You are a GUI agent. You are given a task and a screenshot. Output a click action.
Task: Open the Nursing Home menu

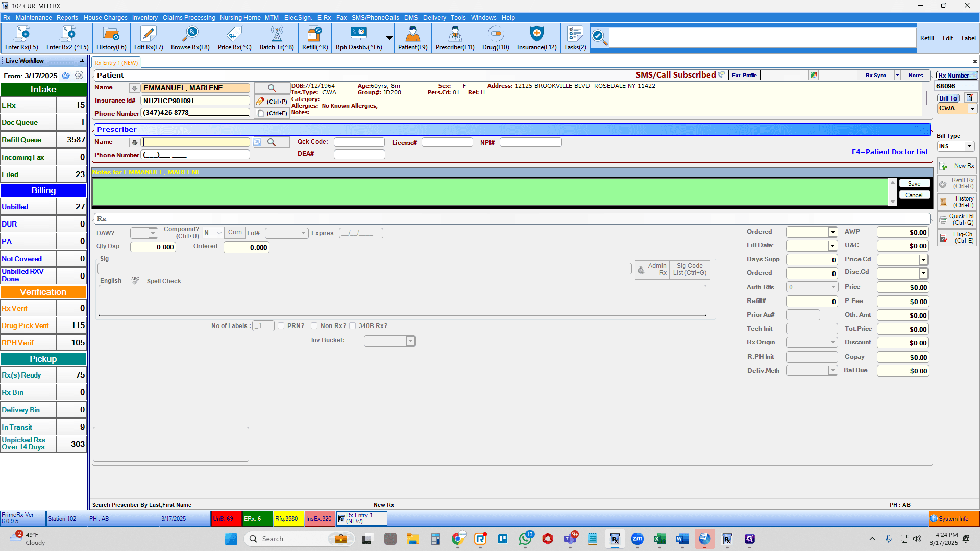click(240, 18)
